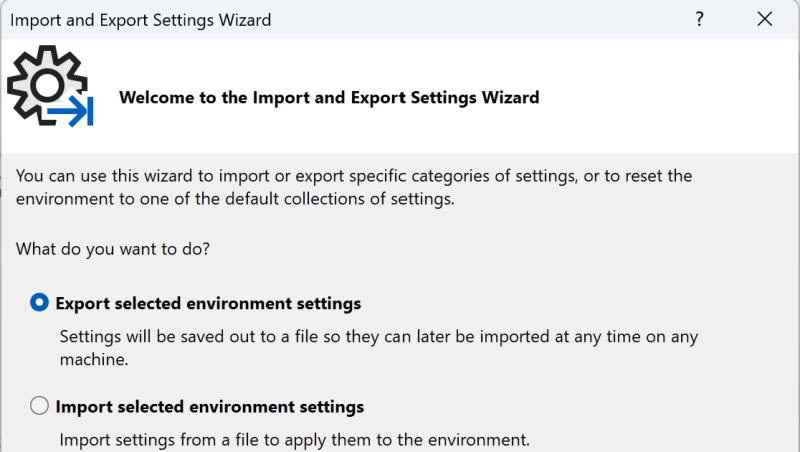Click the "Export selected environment settings" label text
Image resolution: width=800 pixels, height=452 pixels.
(208, 303)
